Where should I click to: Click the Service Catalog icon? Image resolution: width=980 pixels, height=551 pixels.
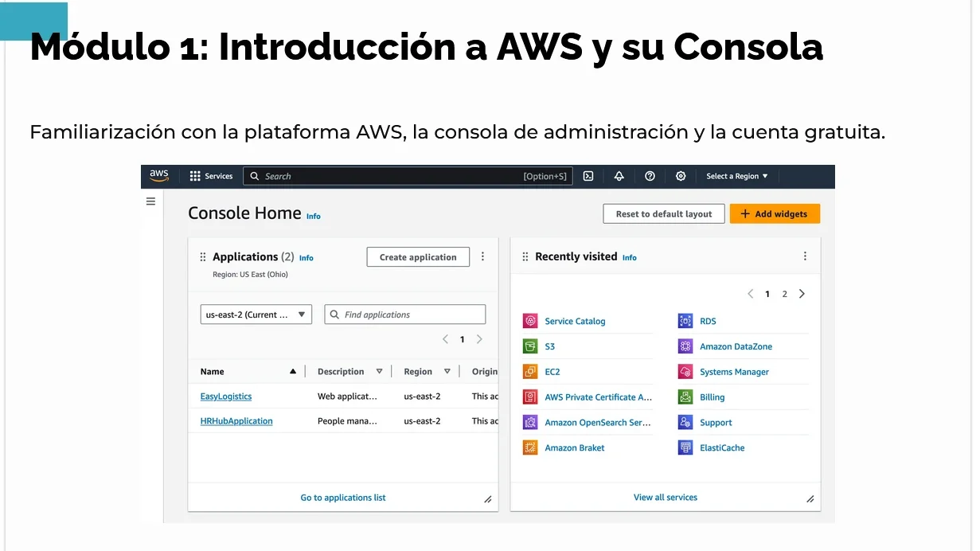[530, 321]
